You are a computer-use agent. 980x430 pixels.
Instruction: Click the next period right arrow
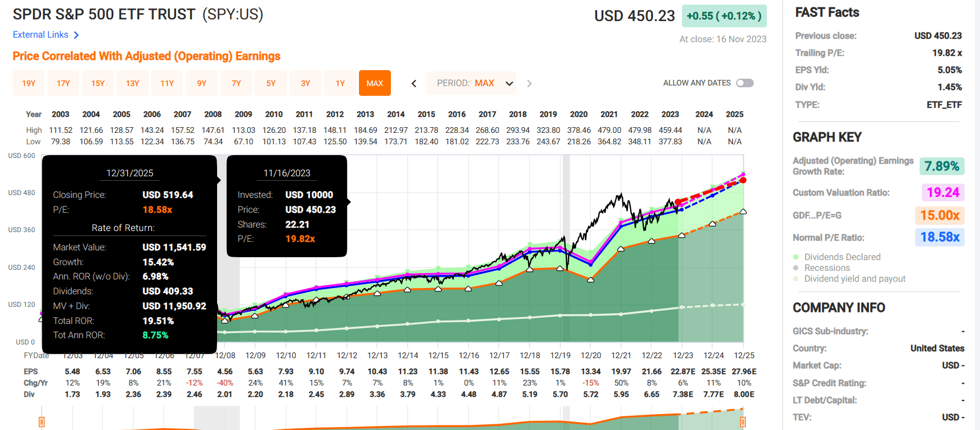click(529, 83)
